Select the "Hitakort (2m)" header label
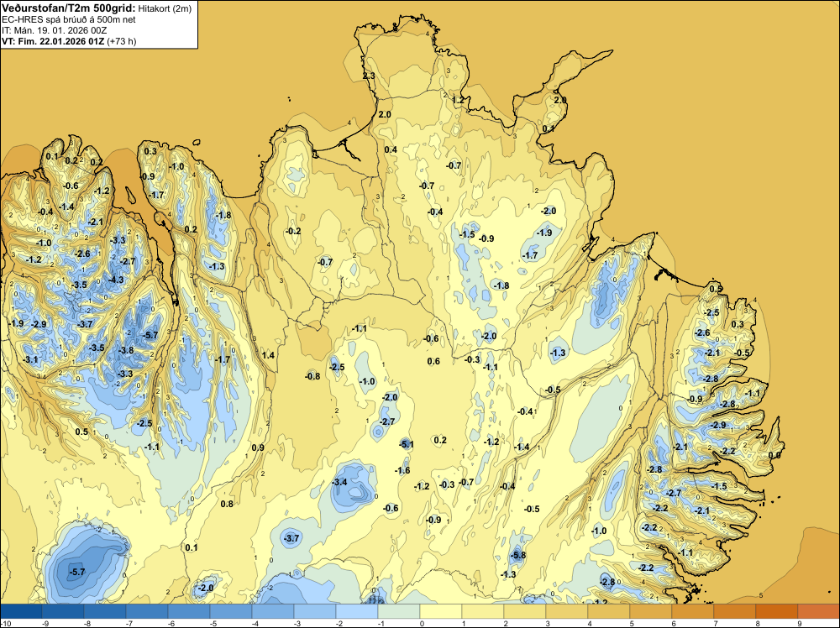This screenshot has width=840, height=628. (165, 8)
